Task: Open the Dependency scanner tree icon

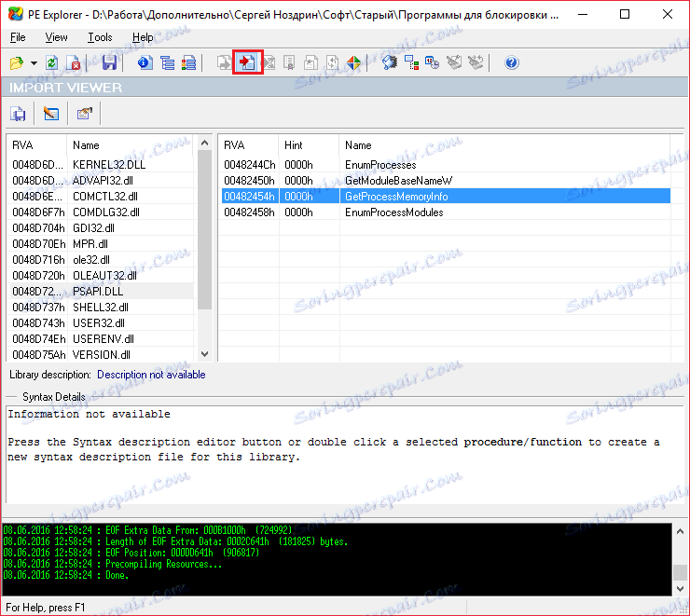Action: (x=411, y=62)
